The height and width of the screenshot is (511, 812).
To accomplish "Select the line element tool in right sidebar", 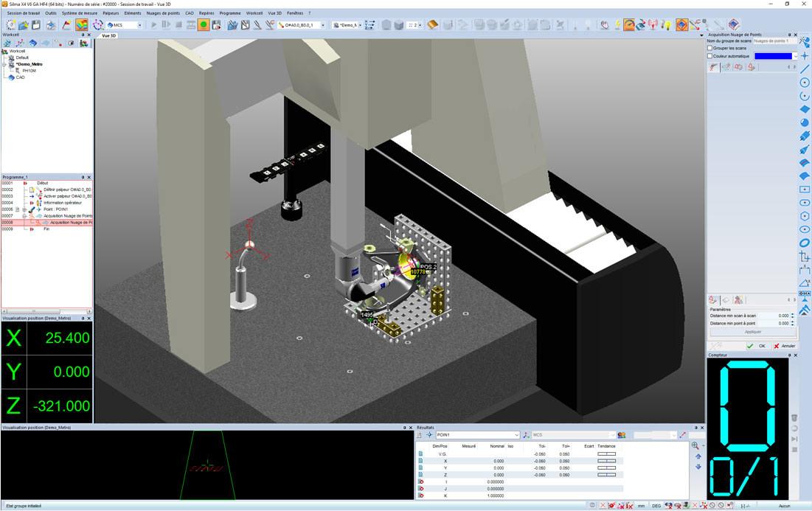I will [x=805, y=69].
